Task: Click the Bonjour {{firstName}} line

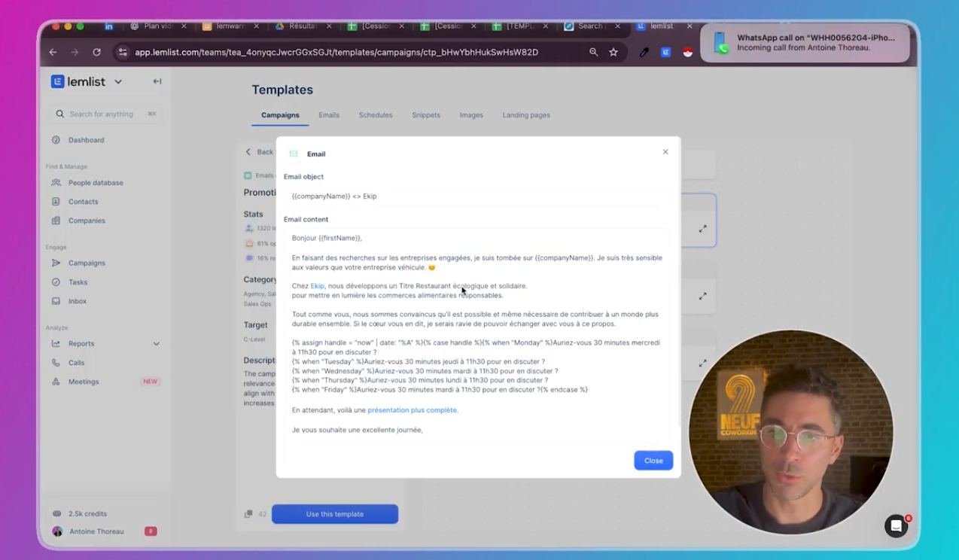Action: [x=327, y=238]
